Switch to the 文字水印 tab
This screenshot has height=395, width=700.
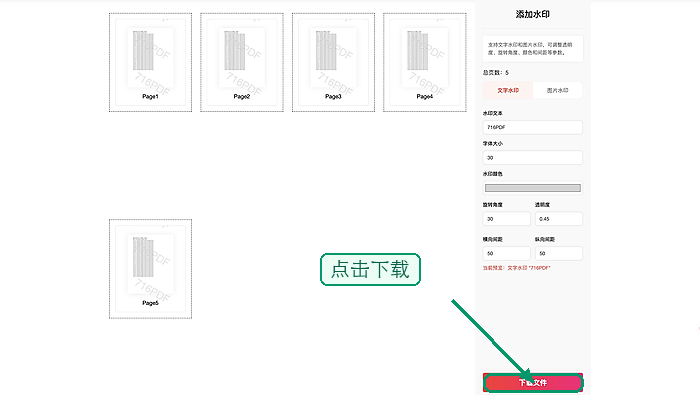pyautogui.click(x=508, y=90)
